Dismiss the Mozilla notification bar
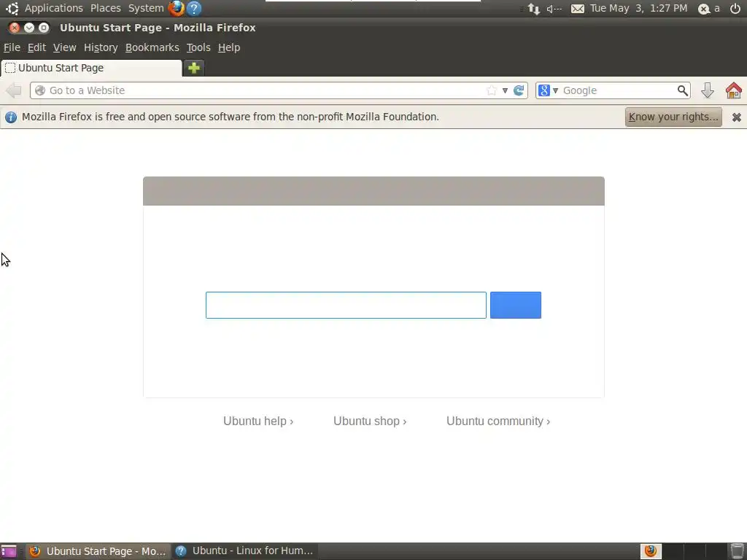The width and height of the screenshot is (747, 560). tap(737, 117)
